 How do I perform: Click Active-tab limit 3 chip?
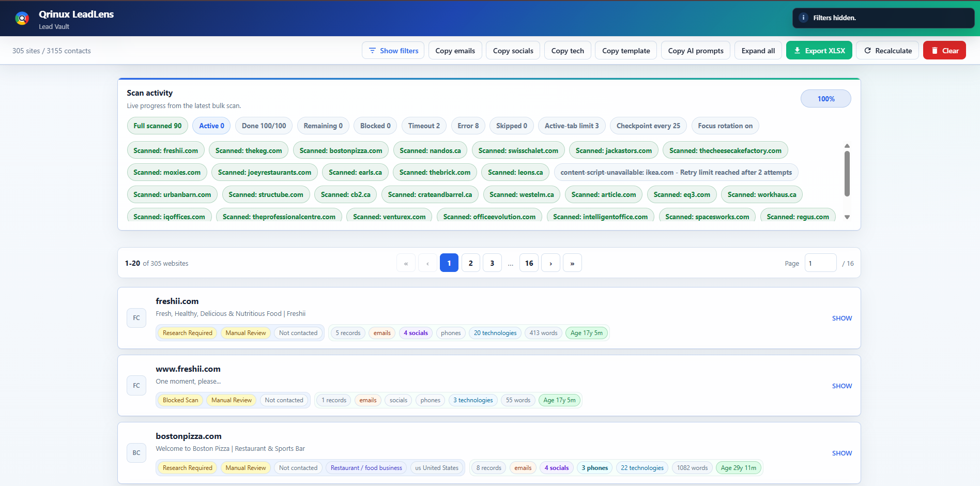pos(572,126)
